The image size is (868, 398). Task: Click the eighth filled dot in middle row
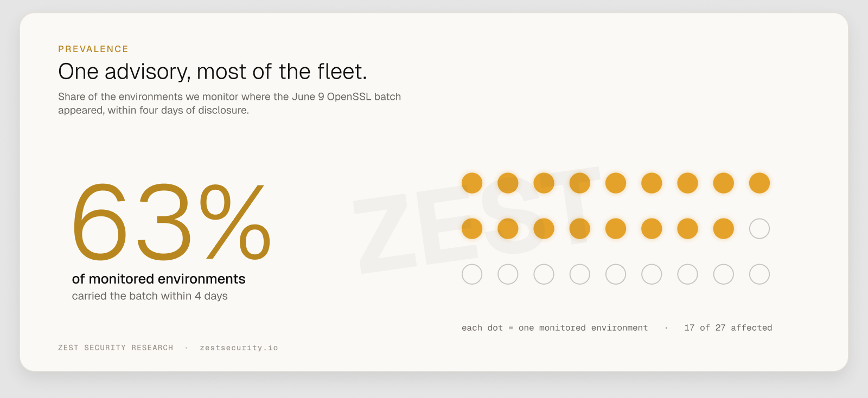click(x=724, y=229)
